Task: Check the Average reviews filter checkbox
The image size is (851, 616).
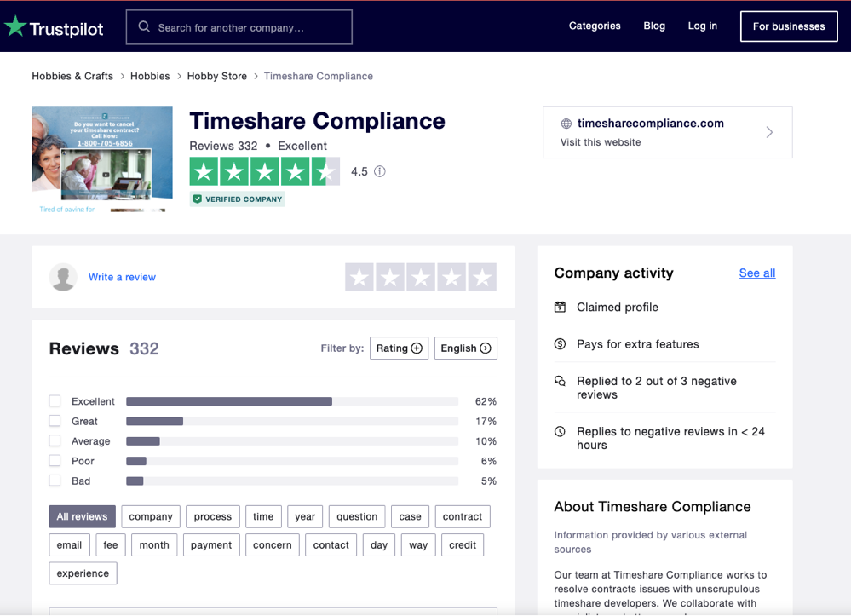Action: point(54,440)
